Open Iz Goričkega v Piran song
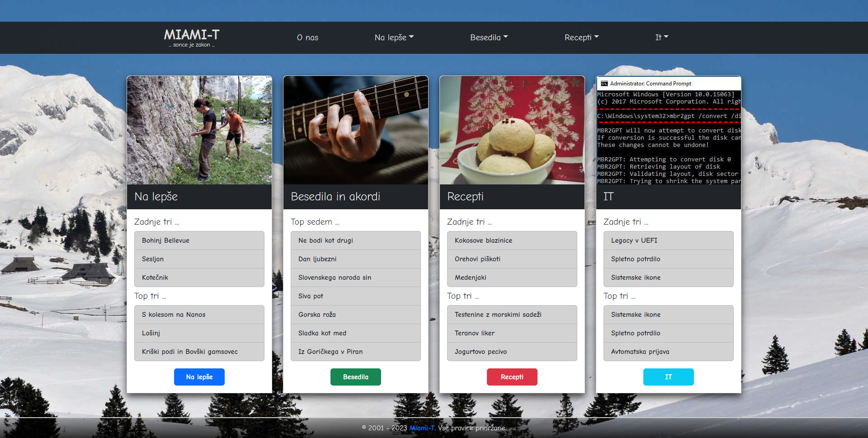The image size is (868, 438). click(356, 352)
